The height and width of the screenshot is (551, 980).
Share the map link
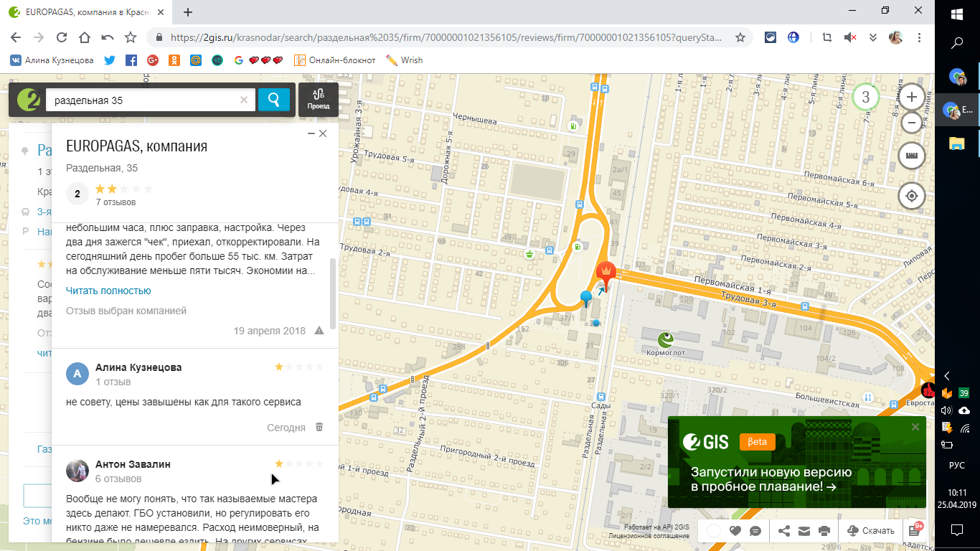(x=783, y=531)
